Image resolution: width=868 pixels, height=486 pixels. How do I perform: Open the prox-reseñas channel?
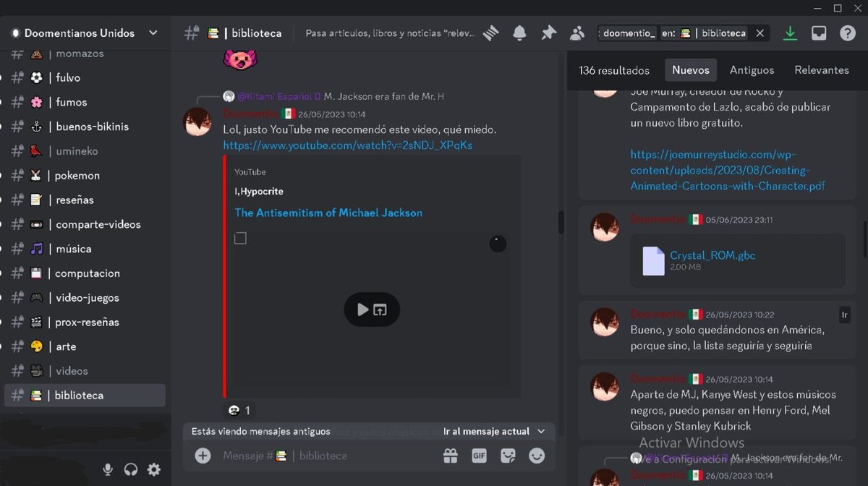[x=83, y=322]
